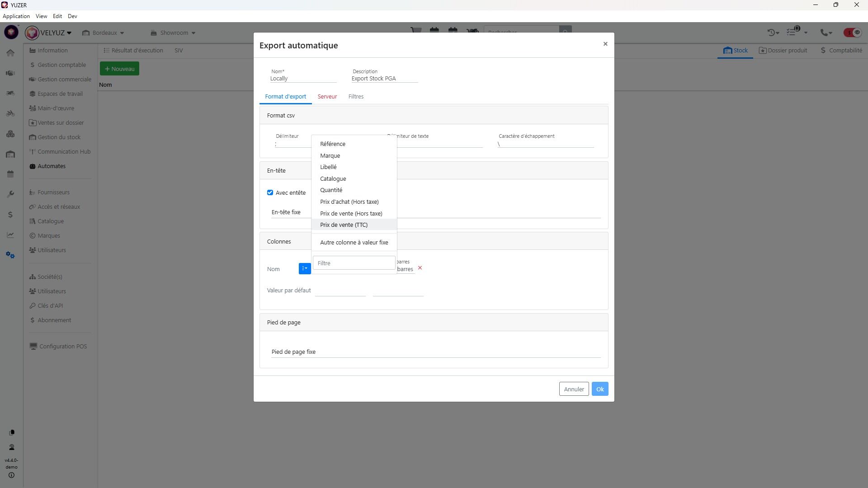This screenshot has width=868, height=488.
Task: Toggle the blue column selector dropdown button
Action: point(305,268)
